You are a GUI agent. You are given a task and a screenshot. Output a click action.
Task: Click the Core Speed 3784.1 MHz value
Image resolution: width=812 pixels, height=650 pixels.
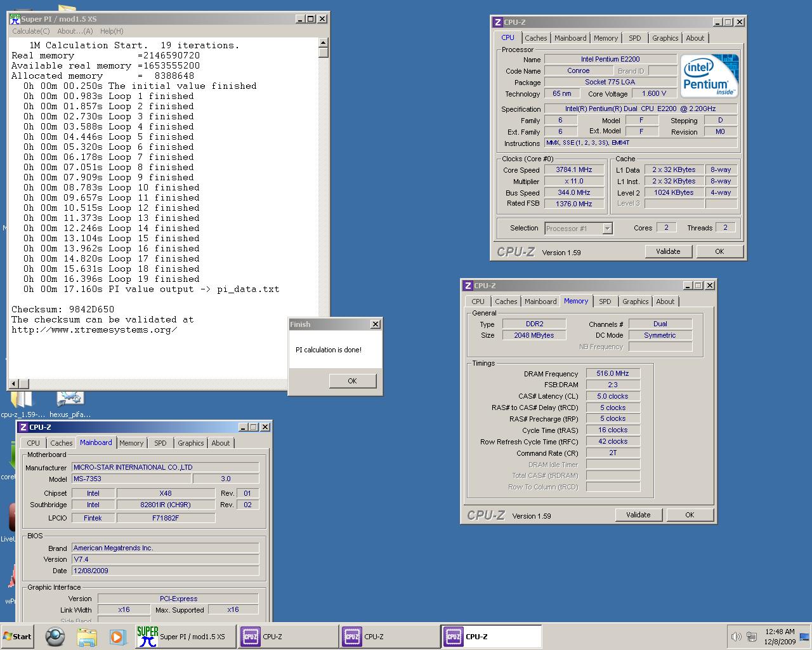pos(574,170)
